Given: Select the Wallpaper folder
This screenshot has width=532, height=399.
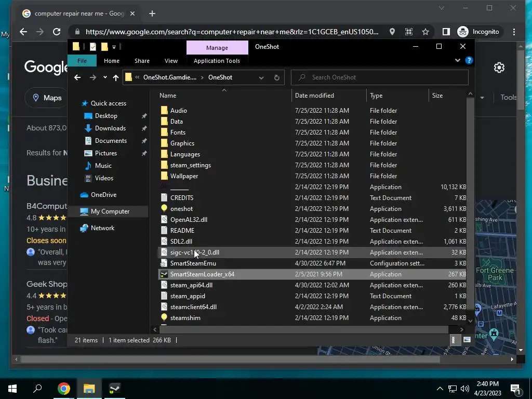Looking at the screenshot, I should click(184, 176).
